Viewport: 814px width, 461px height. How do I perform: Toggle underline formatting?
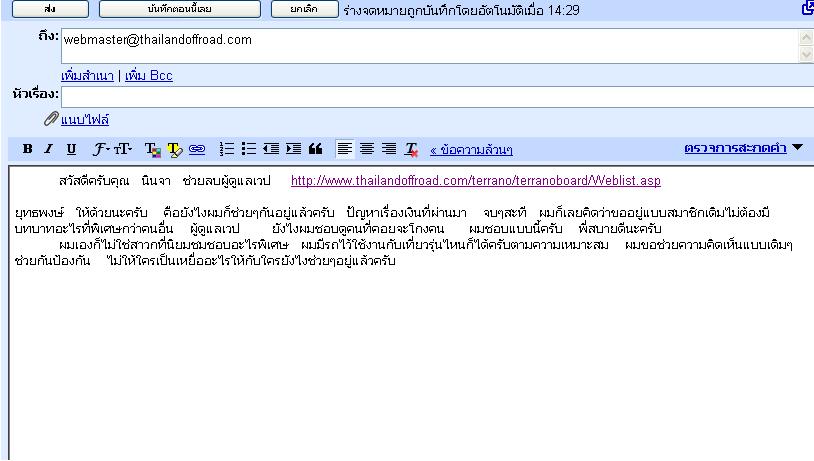click(x=71, y=150)
